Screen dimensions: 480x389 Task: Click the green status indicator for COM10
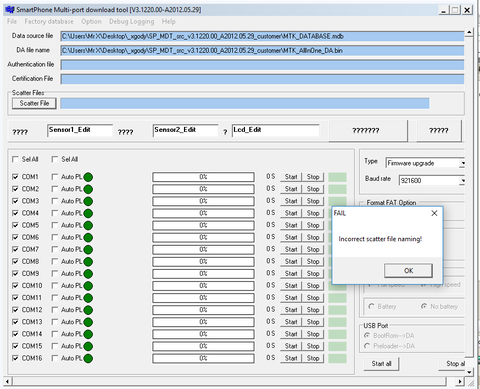click(88, 286)
